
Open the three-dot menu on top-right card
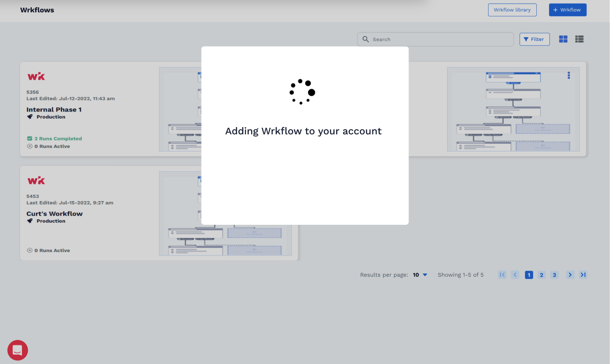[569, 75]
